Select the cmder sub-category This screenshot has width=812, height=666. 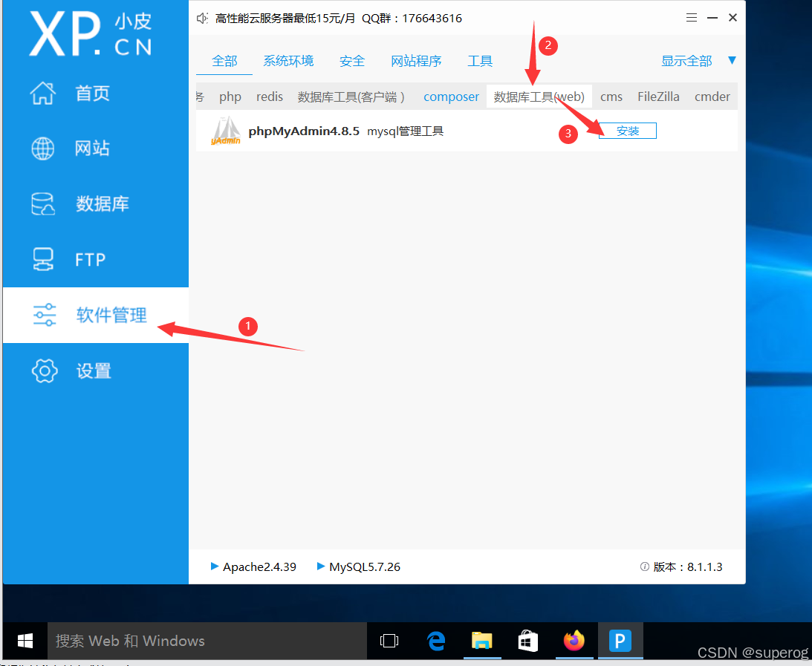click(712, 97)
